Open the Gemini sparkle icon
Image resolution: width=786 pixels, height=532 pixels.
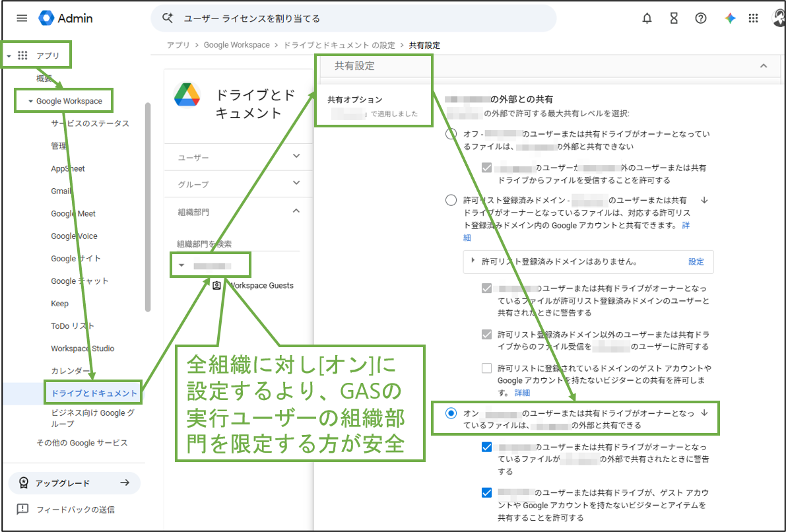point(730,18)
